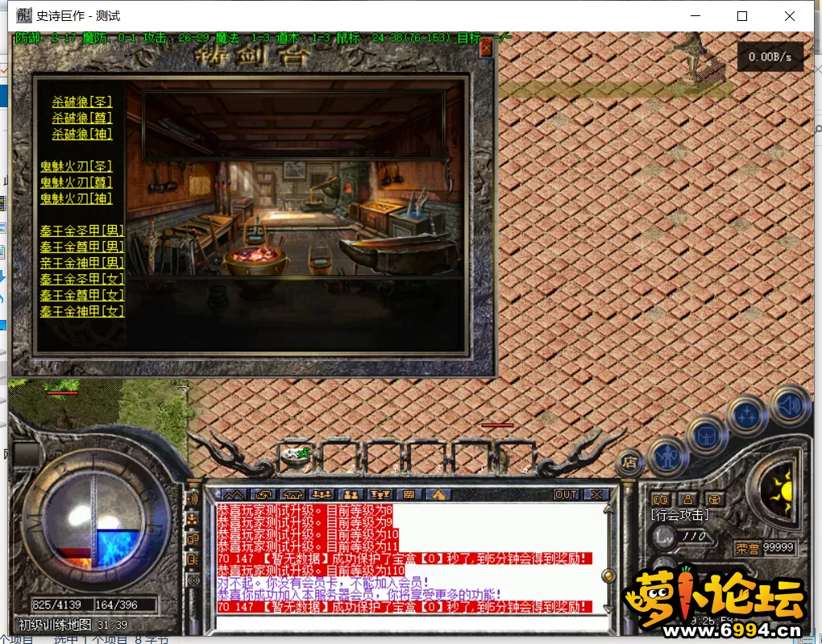Click the pavilion-shaped icon in chat toolbar
Viewport: 822px width, 644px height.
click(x=293, y=495)
